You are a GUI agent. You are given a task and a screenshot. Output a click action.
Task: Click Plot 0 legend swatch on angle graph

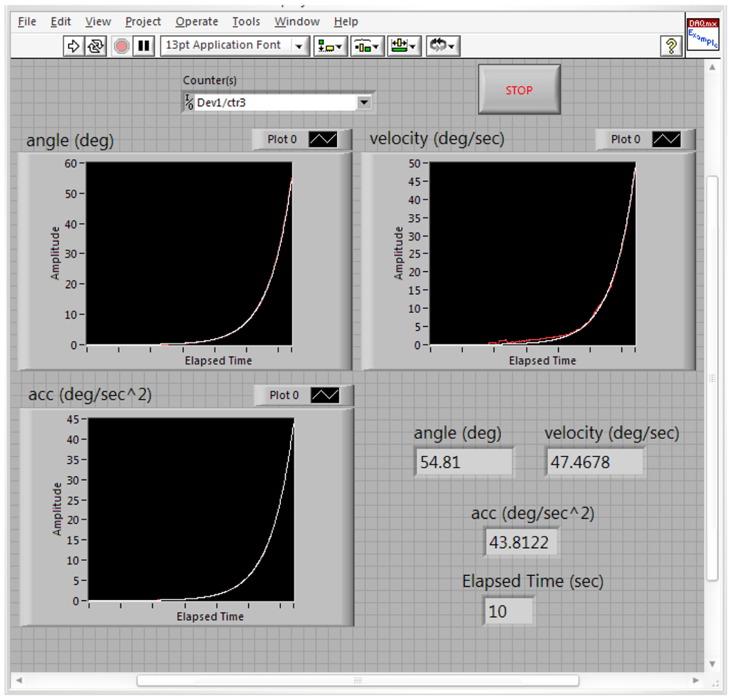coord(323,139)
